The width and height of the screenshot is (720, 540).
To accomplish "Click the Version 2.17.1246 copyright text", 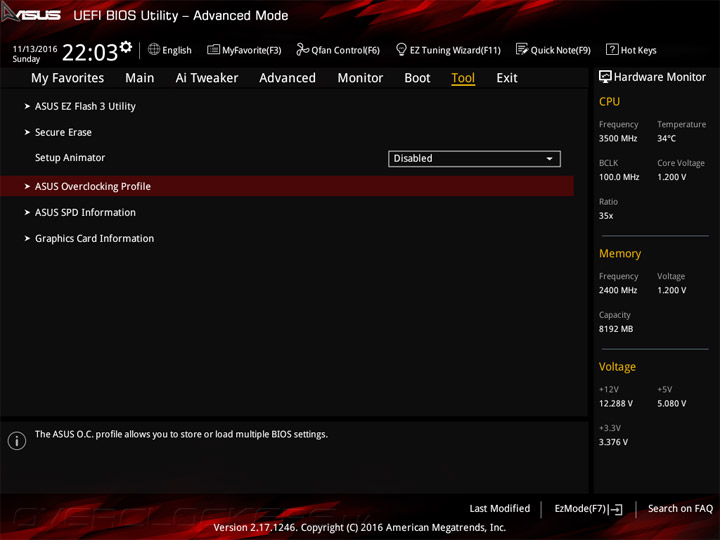I will (360, 528).
